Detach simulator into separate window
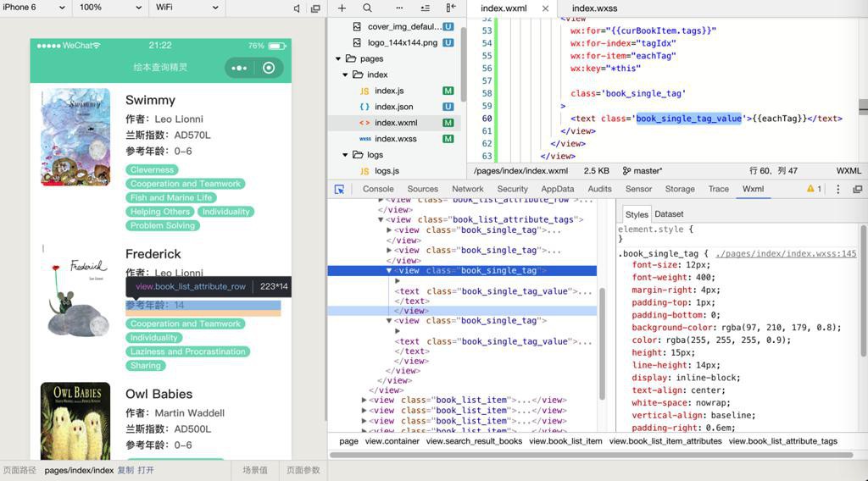Image resolution: width=868 pixels, height=481 pixels. tap(315, 8)
